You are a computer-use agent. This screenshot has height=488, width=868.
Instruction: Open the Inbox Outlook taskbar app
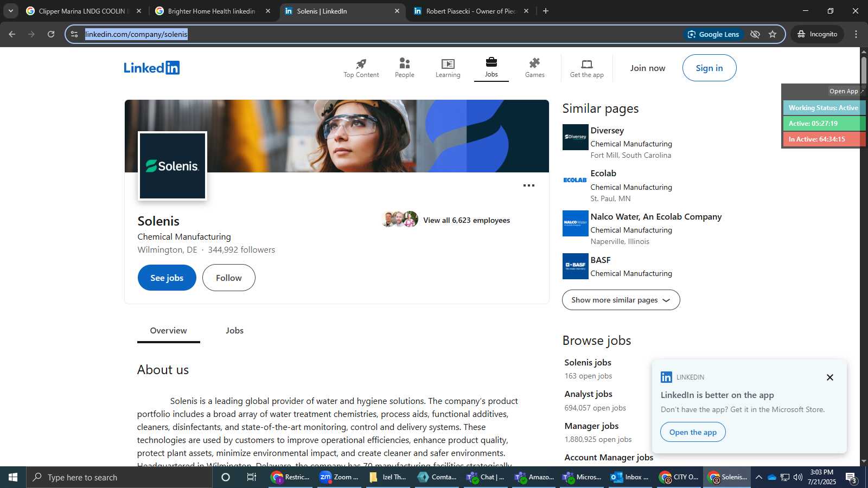(x=630, y=477)
